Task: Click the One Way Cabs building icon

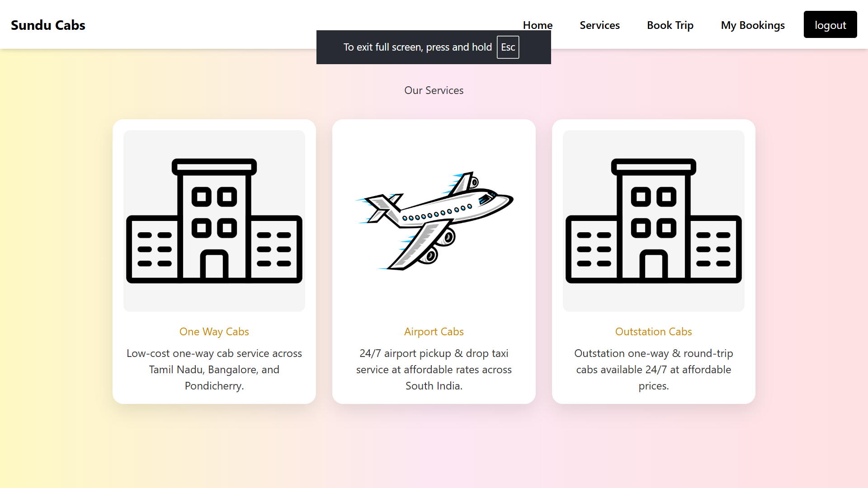Action: click(x=214, y=221)
